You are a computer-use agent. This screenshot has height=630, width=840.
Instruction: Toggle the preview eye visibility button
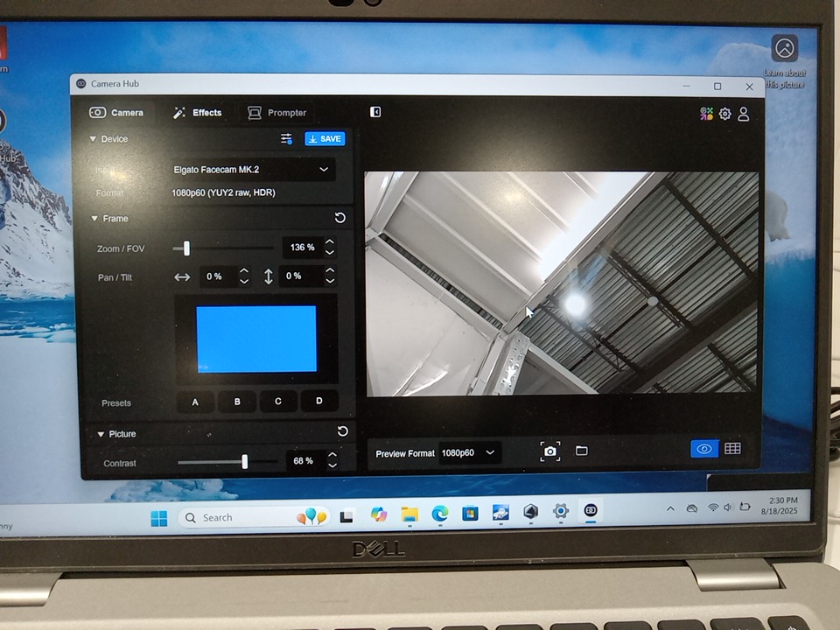pos(703,449)
